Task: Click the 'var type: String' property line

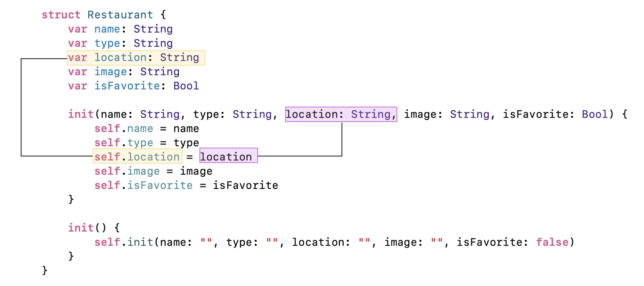Action: [120, 43]
